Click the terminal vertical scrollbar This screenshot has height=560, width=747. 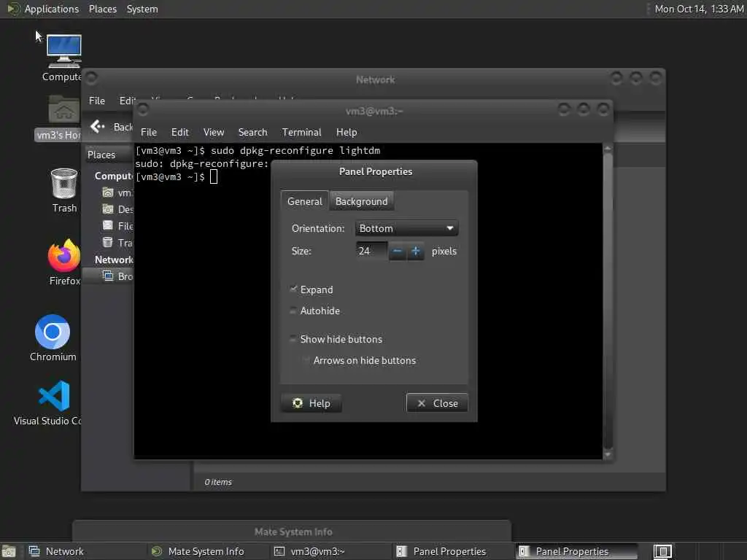(608, 301)
